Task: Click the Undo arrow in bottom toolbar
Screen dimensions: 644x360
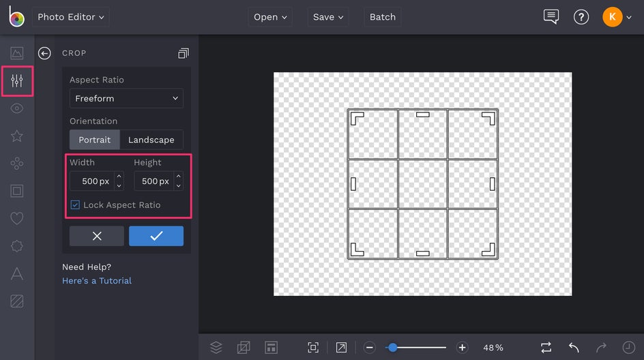Action: tap(574, 347)
